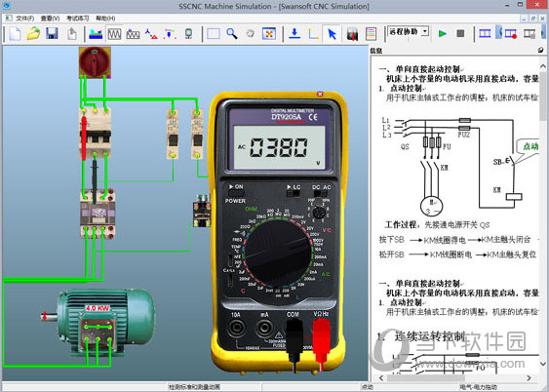The width and height of the screenshot is (549, 392).
Task: Click the fit-to-window icon with orange cross
Action: point(269,34)
